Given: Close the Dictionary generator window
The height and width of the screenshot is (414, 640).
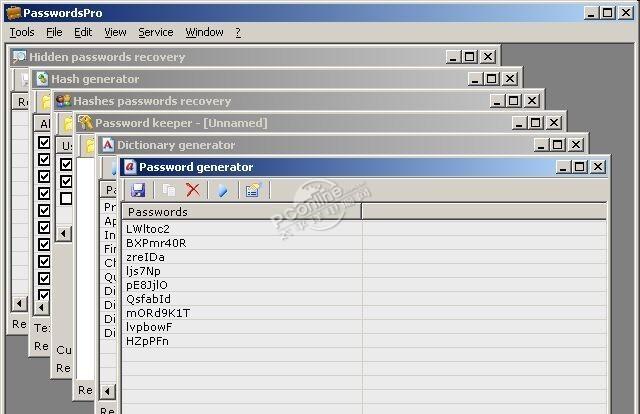Looking at the screenshot, I should click(x=576, y=145).
